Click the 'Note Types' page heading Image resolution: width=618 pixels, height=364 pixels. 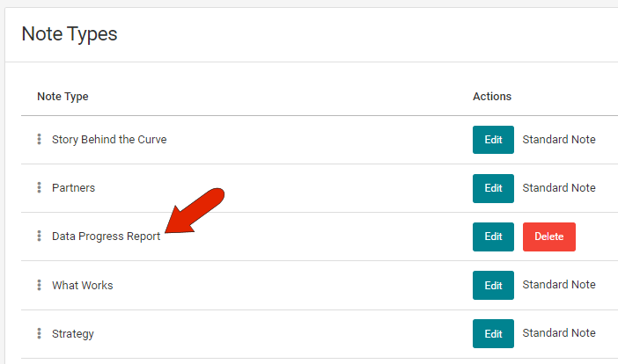tap(70, 33)
